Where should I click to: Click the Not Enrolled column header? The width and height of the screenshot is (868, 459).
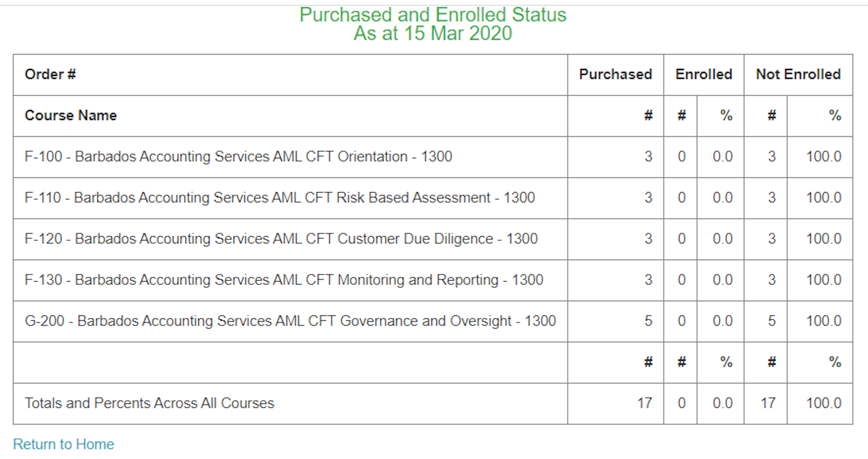point(798,74)
